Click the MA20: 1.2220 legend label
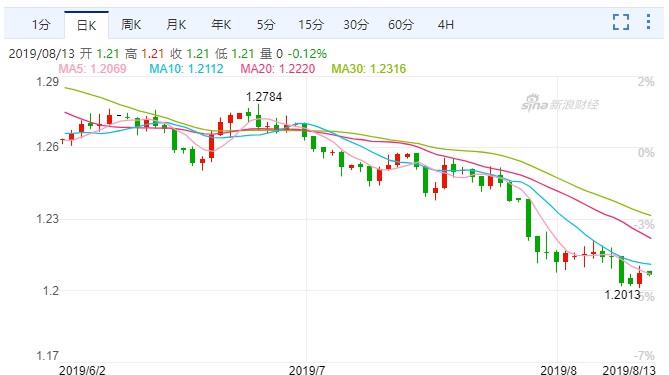Viewport: 669px width, 375px height. point(278,68)
